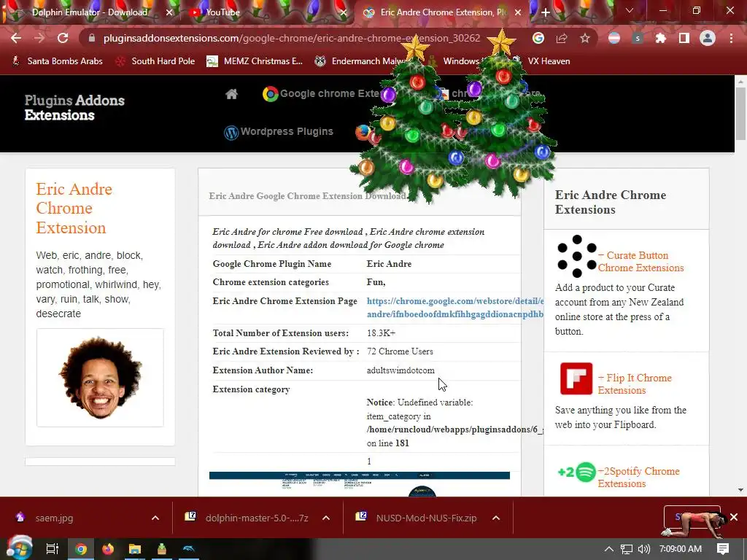Open the new tab plus button
Image resolution: width=747 pixels, height=560 pixels.
[x=546, y=12]
